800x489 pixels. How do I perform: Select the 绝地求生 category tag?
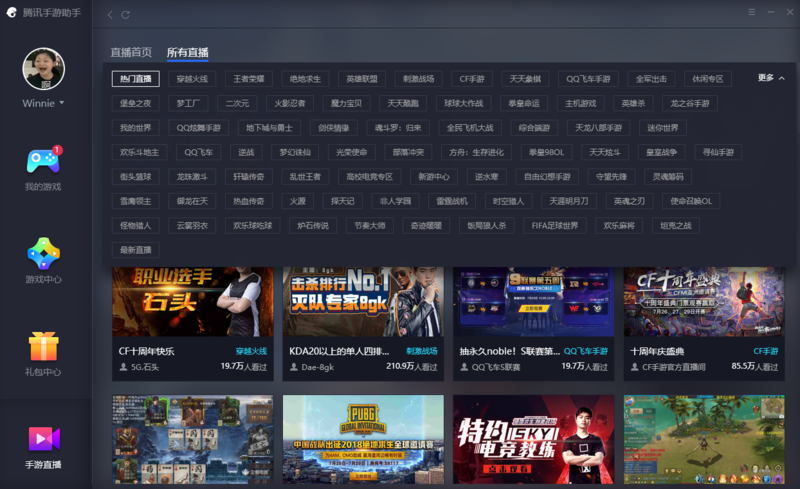pos(306,79)
